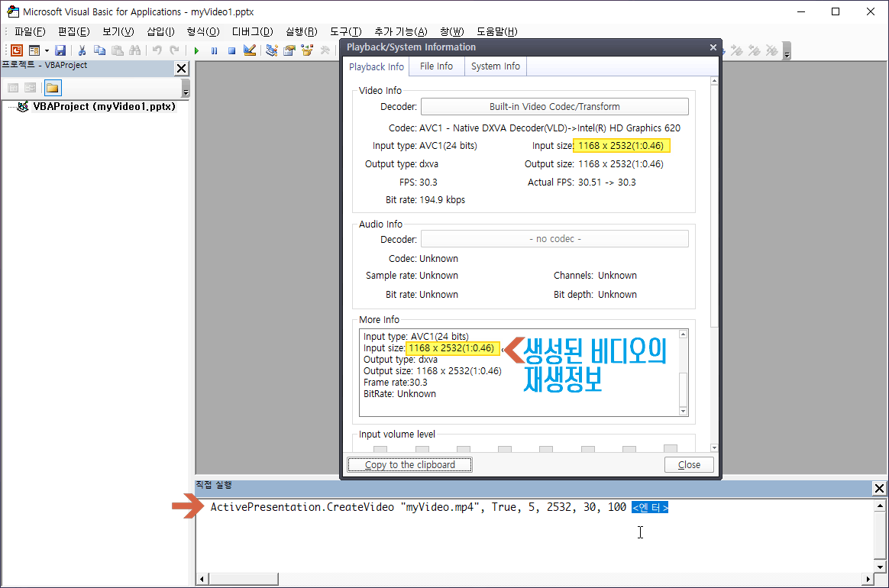
Task: Click the View Microsoft PowerPoint icon
Action: coord(17,50)
